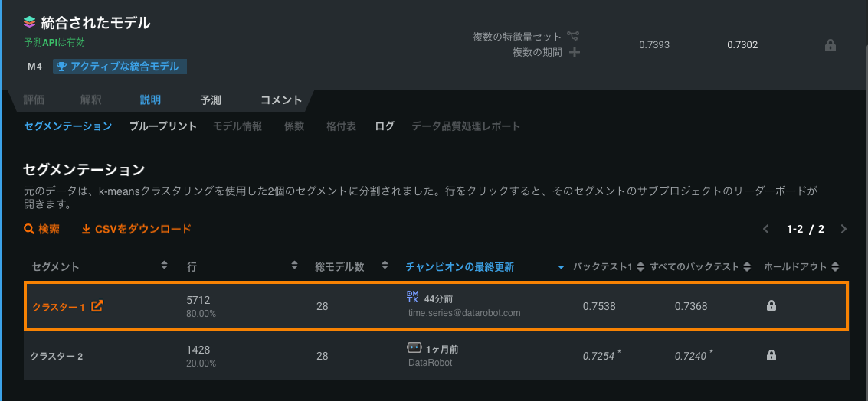Click CSVをダウンロード link
Viewport: 868px width, 401px height.
tap(136, 229)
